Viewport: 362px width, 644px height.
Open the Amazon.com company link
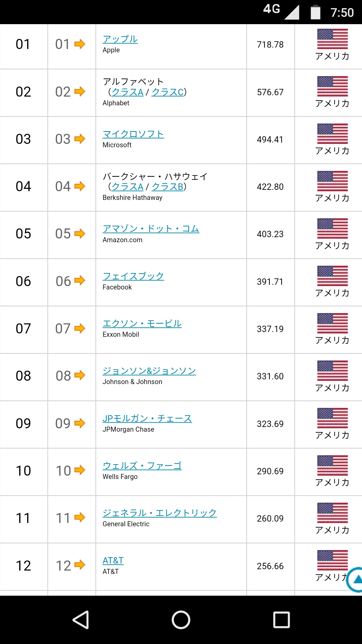[x=151, y=228]
